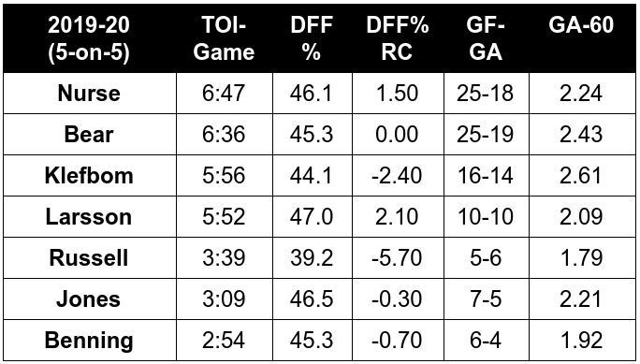The width and height of the screenshot is (640, 364).
Task: Select the DFF % column header
Action: tap(312, 38)
